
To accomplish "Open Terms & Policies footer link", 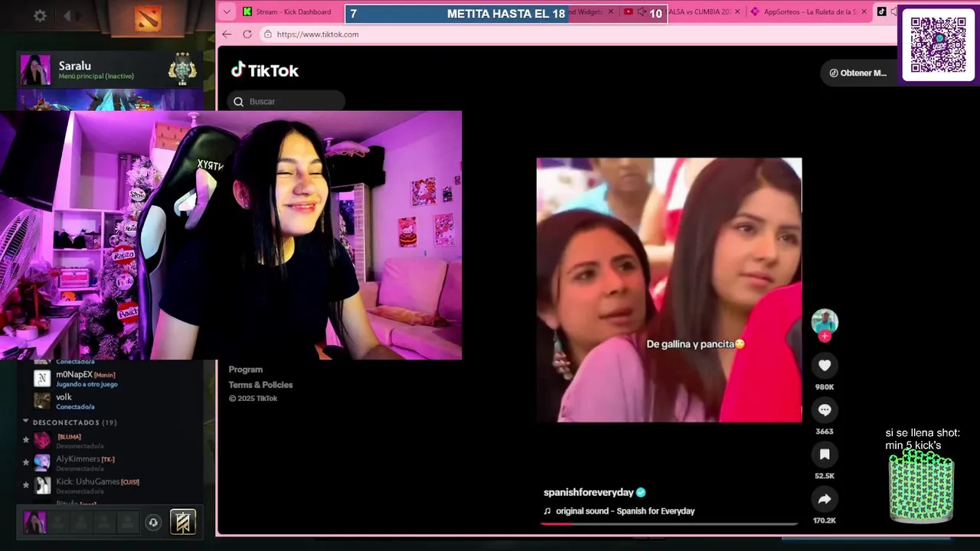I will coord(260,385).
